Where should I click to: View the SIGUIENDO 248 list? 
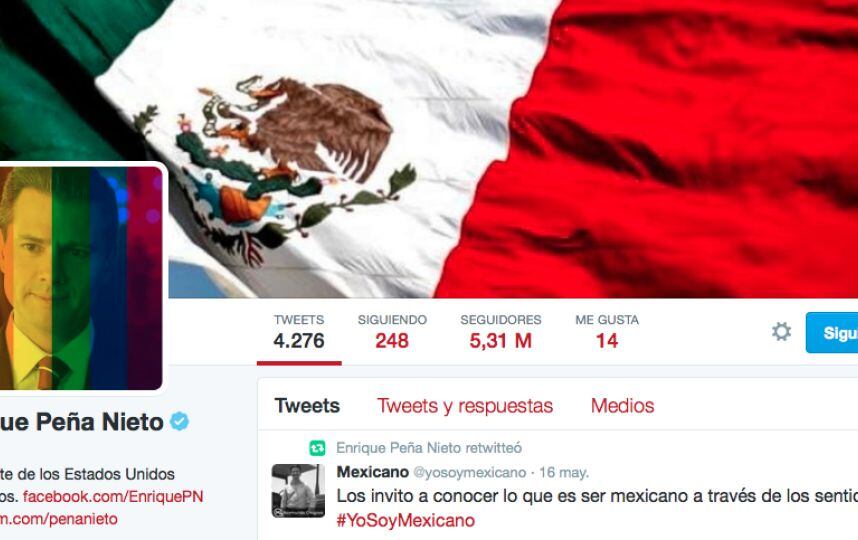(392, 332)
